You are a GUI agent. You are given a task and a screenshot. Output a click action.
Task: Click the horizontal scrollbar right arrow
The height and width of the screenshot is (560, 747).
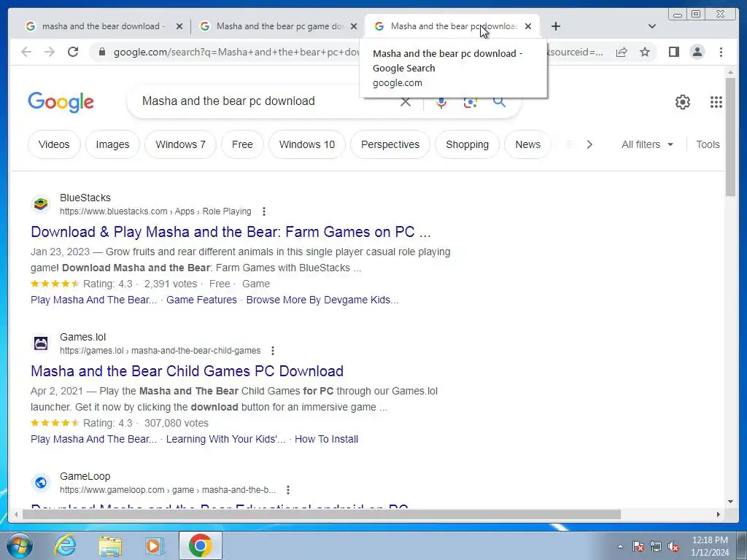click(719, 514)
